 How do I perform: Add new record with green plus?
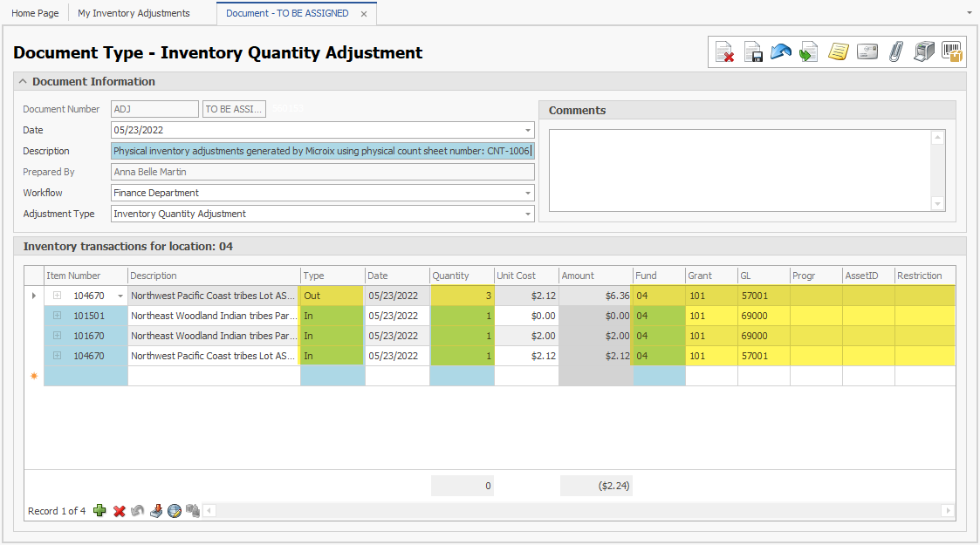(x=99, y=511)
